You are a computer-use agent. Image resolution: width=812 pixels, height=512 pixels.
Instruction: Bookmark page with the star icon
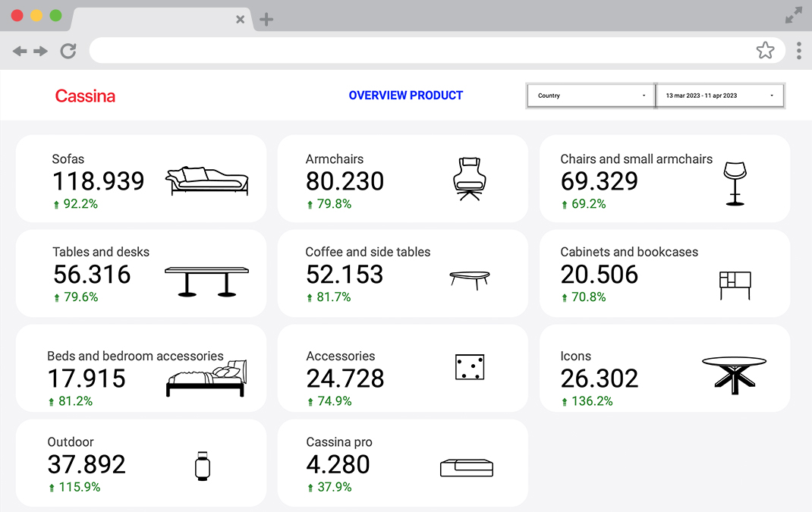click(765, 50)
